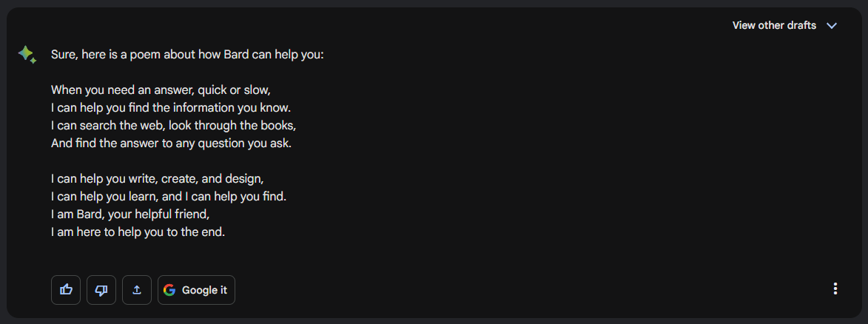Click the Google G logo
The width and height of the screenshot is (868, 324).
[169, 290]
